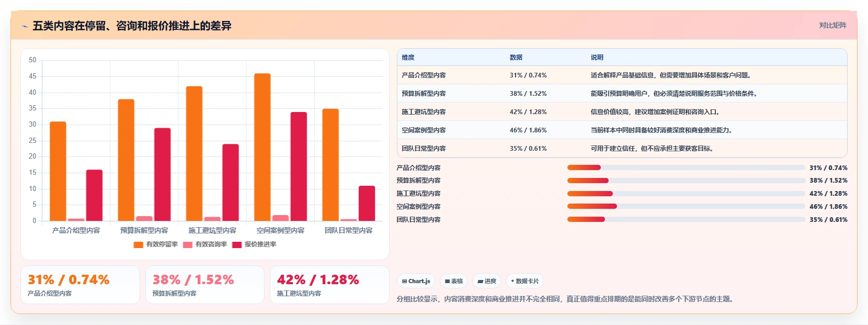Click the 对比矩阵 label in header
This screenshot has width=868, height=325.
pos(832,25)
